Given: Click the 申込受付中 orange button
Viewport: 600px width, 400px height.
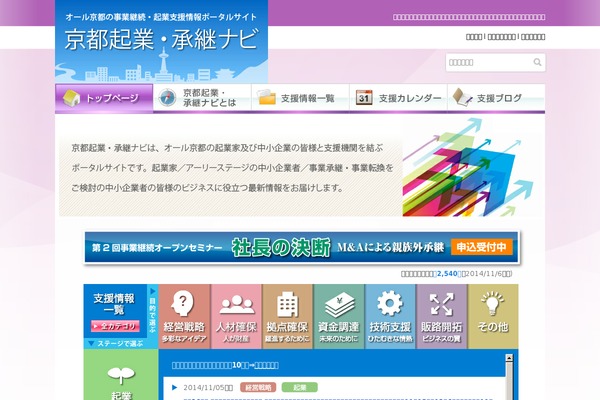Looking at the screenshot, I should coord(481,247).
